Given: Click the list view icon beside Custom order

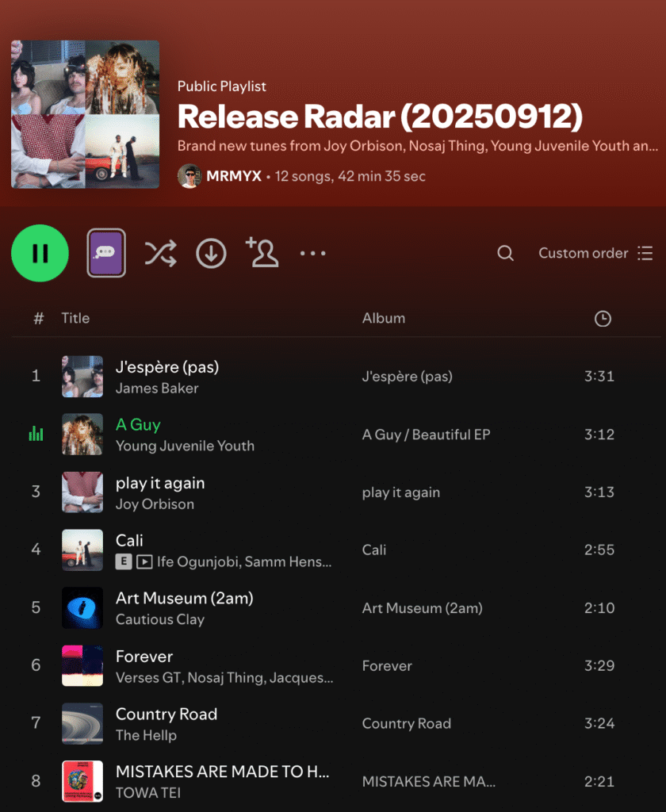Looking at the screenshot, I should click(x=645, y=253).
